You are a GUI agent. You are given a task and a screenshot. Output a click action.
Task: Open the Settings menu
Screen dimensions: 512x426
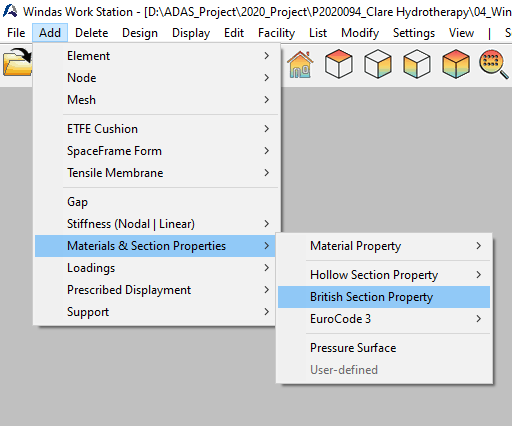pyautogui.click(x=414, y=33)
